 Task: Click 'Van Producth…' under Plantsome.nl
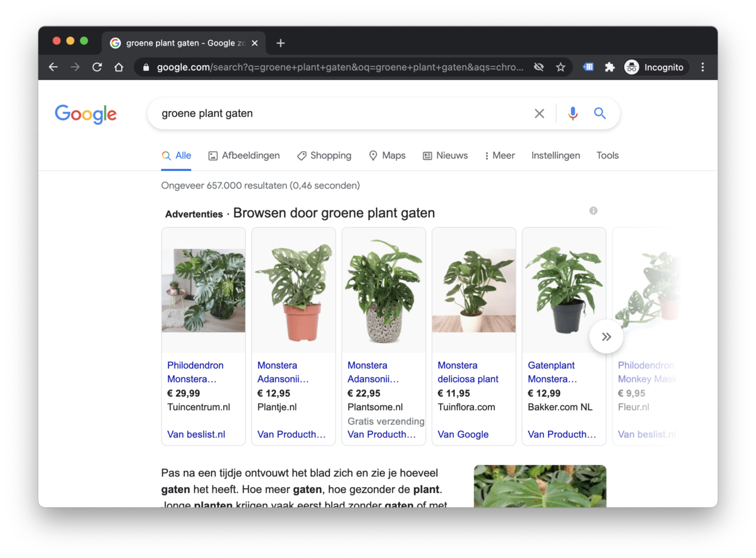[382, 434]
